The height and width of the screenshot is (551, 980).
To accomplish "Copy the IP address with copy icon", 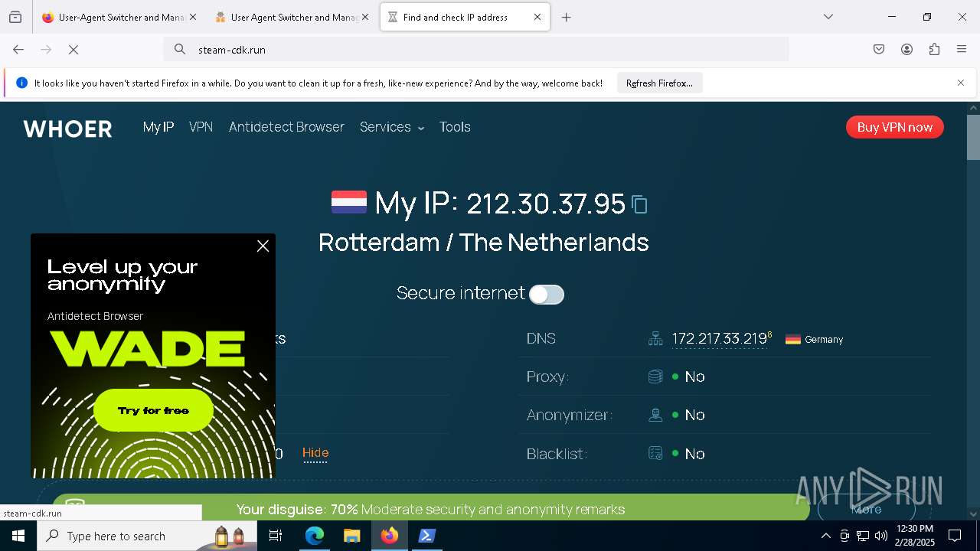I will 640,204.
